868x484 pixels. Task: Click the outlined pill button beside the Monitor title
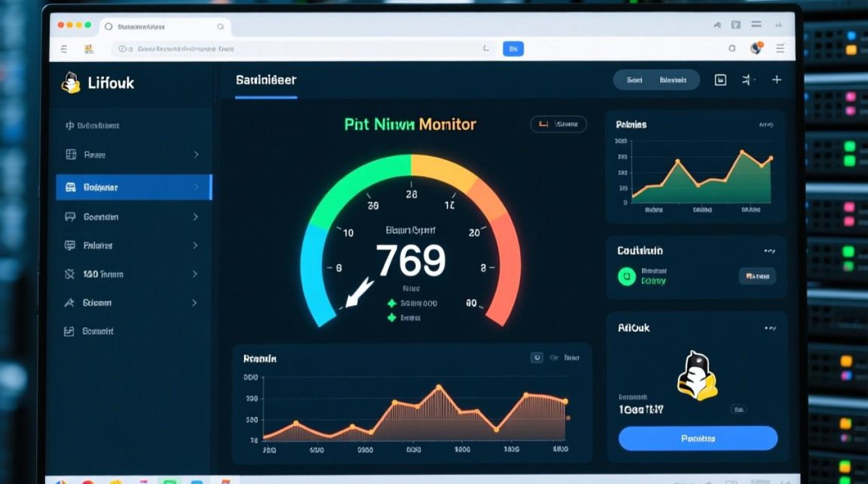click(x=558, y=124)
